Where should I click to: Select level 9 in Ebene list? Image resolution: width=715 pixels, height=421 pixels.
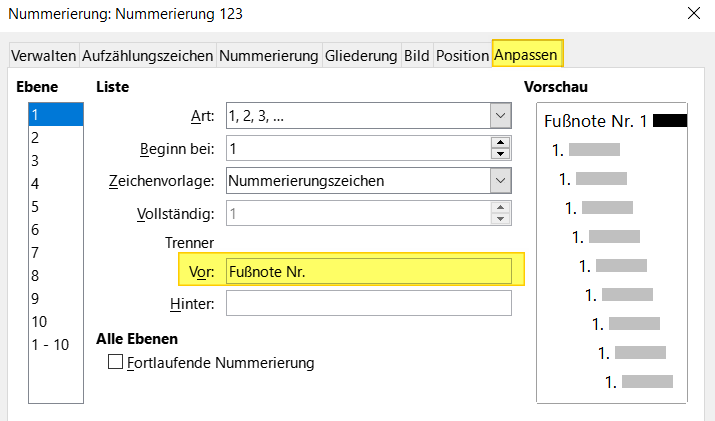[x=56, y=298]
